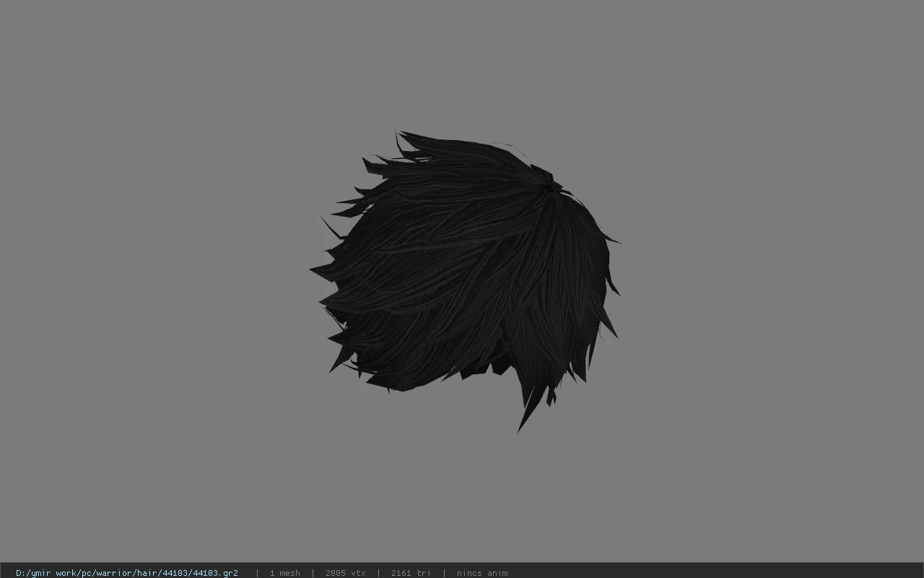Click the '2005 vtx' vertex count
The image size is (924, 578).
pos(345,573)
